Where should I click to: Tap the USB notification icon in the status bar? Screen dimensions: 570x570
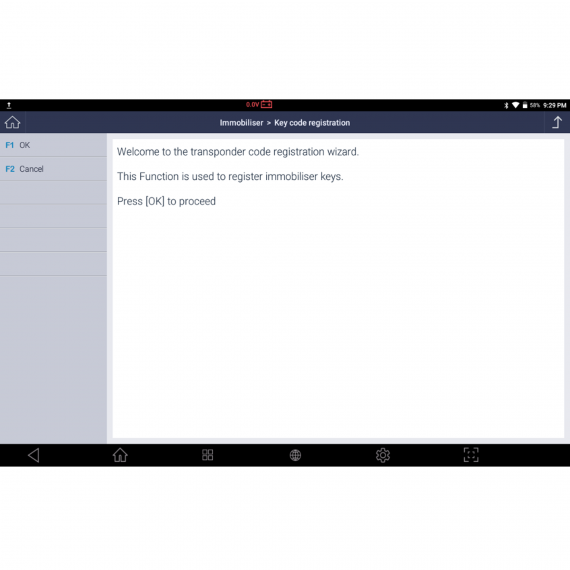coord(9,105)
